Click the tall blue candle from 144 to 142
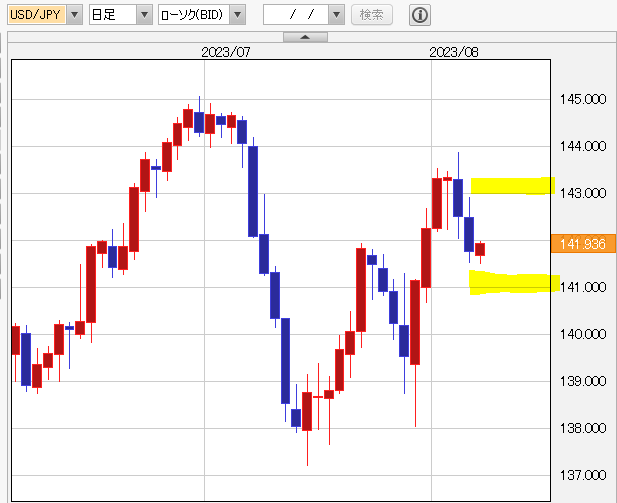 (x=253, y=191)
